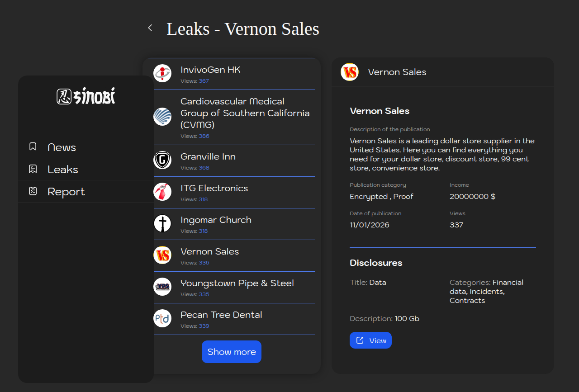Click the Sinobi logo in the sidebar
This screenshot has height=392, width=579.
point(86,96)
